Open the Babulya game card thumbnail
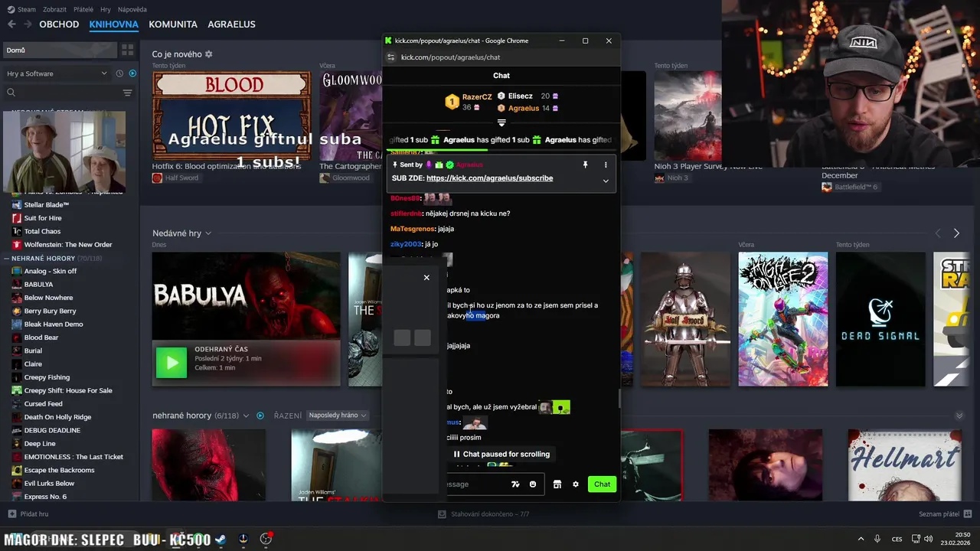 pyautogui.click(x=246, y=295)
